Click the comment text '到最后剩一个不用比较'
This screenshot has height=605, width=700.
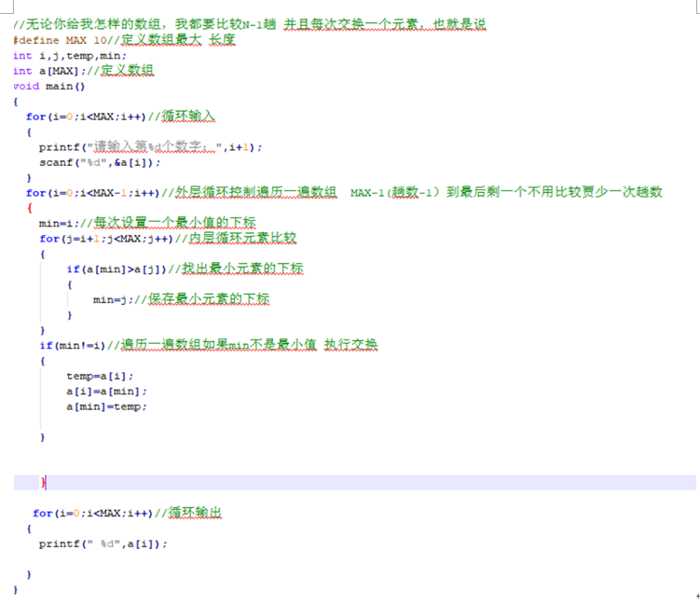pyautogui.click(x=514, y=192)
